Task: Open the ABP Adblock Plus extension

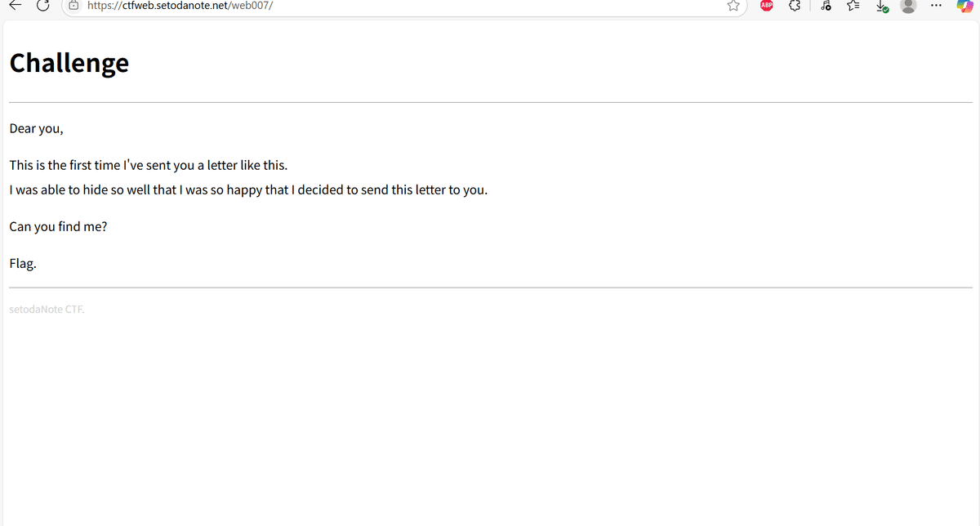Action: pos(767,6)
